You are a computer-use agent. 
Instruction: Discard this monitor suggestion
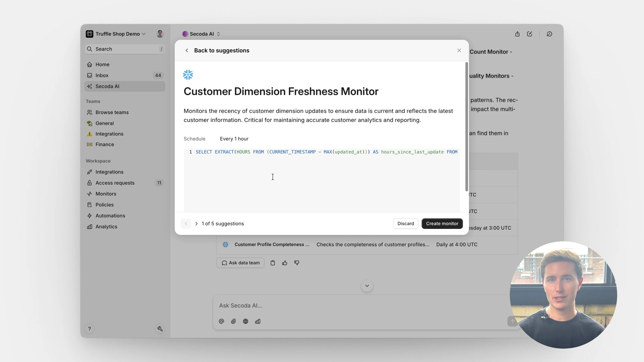coord(405,224)
